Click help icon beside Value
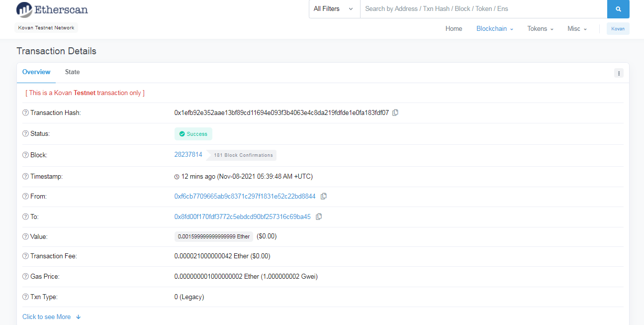Screen dimensions: 644x325 click(x=25, y=237)
